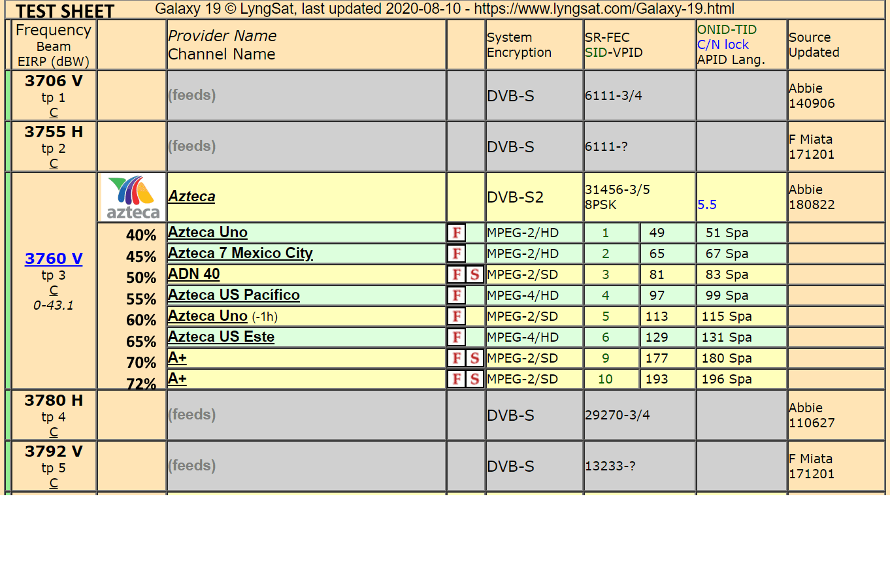Image resolution: width=890 pixels, height=588 pixels.
Task: Click the VPID 97 cell
Action: pos(667,295)
